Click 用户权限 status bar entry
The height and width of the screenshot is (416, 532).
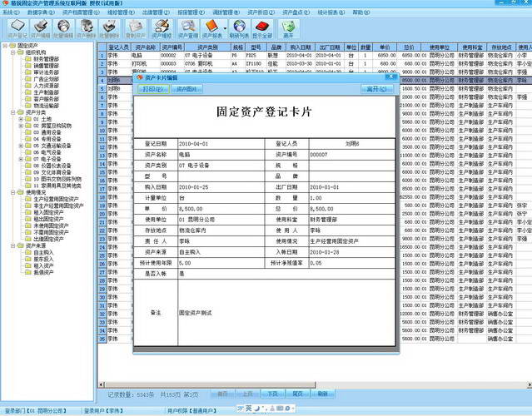coord(191,411)
